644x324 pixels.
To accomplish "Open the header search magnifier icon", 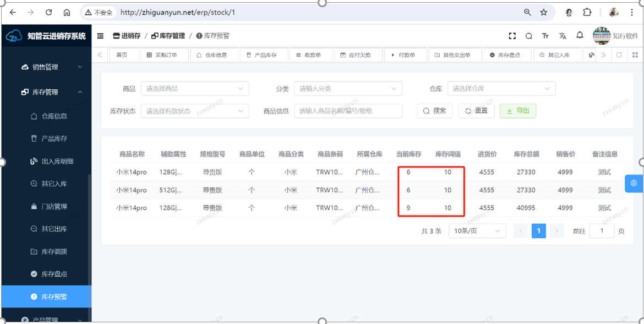I will click(x=528, y=36).
